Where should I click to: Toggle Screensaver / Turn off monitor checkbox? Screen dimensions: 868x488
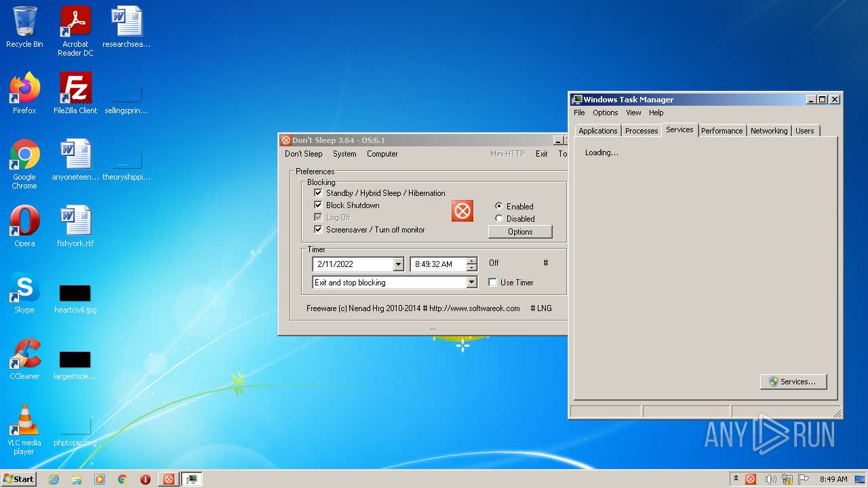[318, 230]
